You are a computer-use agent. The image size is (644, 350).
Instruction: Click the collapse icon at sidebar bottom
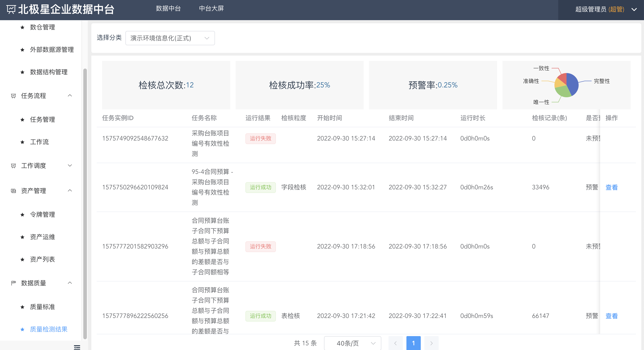click(x=77, y=347)
